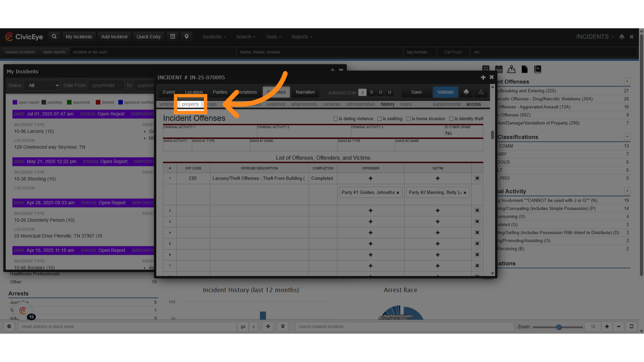This screenshot has width=644, height=362.
Task: Select jurisdiction J toggle
Action: tap(362, 92)
